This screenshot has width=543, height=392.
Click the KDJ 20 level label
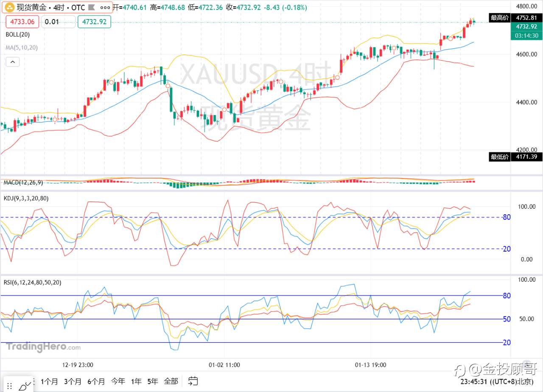tap(506, 249)
